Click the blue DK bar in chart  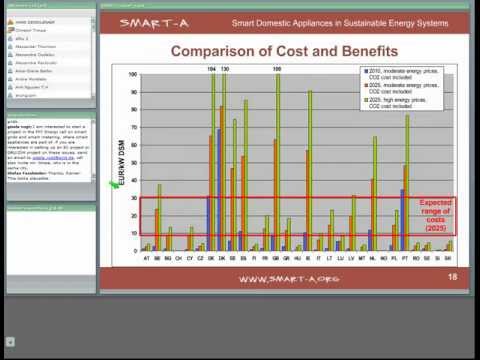pos(219,190)
